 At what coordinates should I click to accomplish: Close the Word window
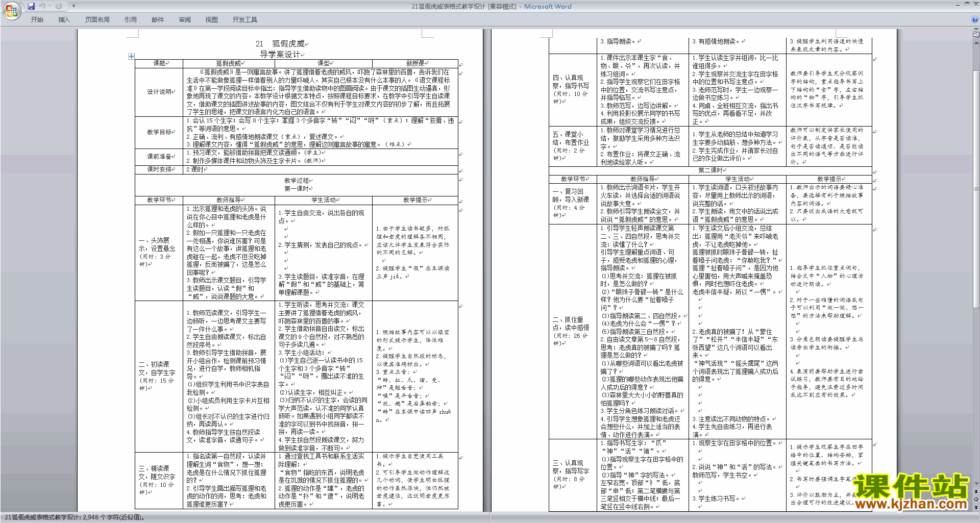point(975,5)
